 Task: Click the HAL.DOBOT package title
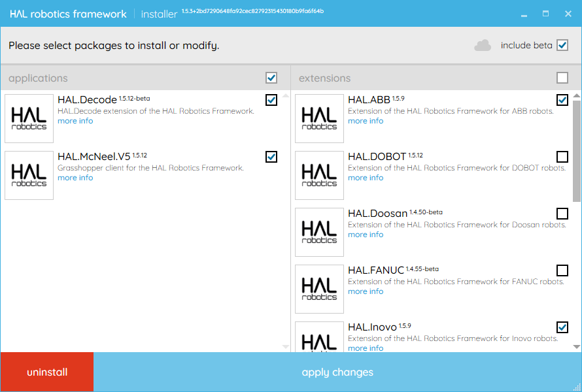click(377, 157)
